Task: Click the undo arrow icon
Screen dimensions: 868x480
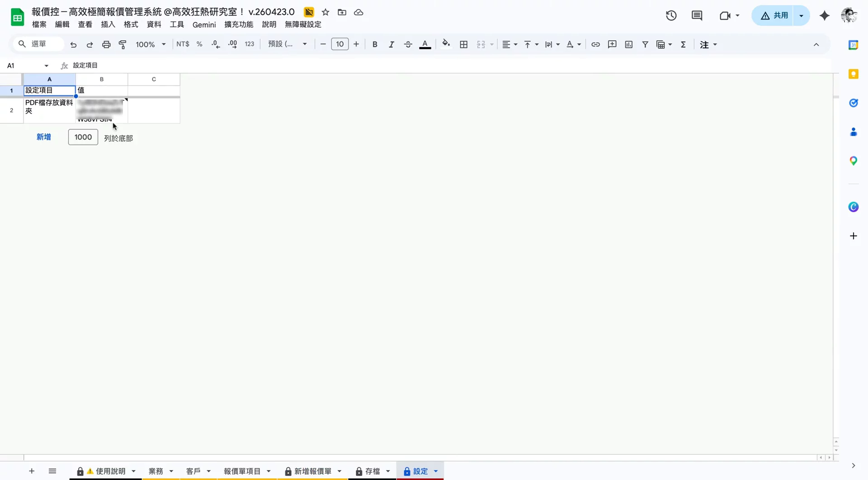Action: [73, 44]
